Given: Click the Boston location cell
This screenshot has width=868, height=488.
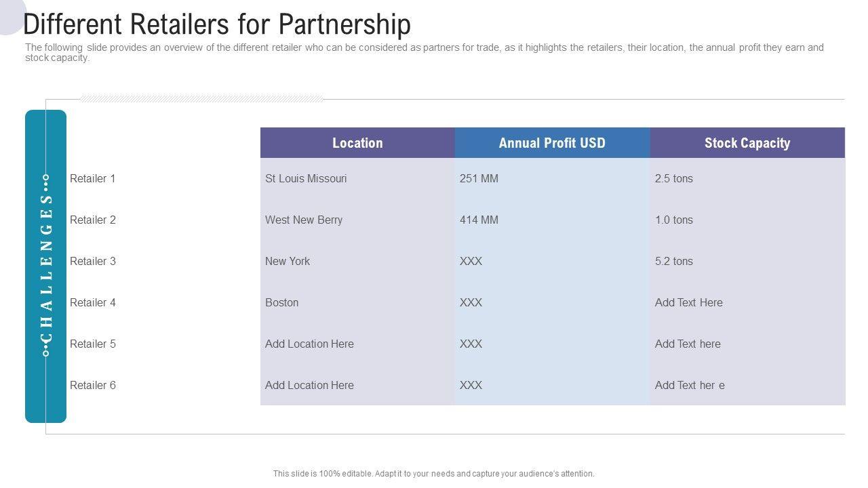Looking at the screenshot, I should click(282, 303).
